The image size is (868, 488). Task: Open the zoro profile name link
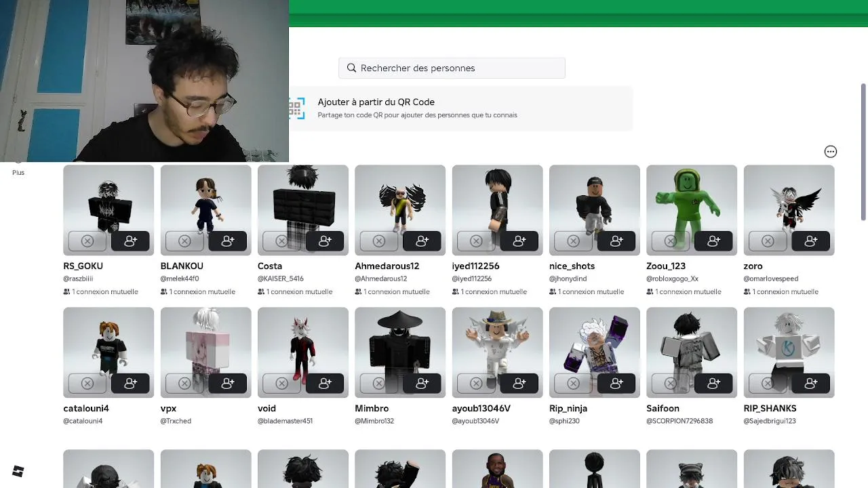click(x=753, y=266)
